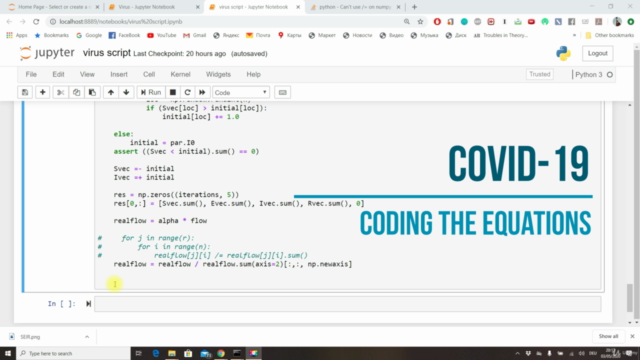This screenshot has height=360, width=640.
Task: Rename notebook via 'virus script' title
Action: (107, 53)
